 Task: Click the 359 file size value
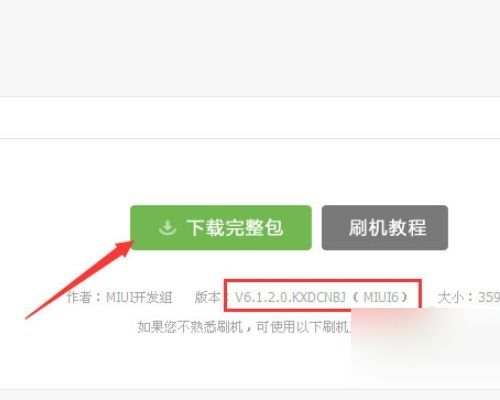point(489,297)
